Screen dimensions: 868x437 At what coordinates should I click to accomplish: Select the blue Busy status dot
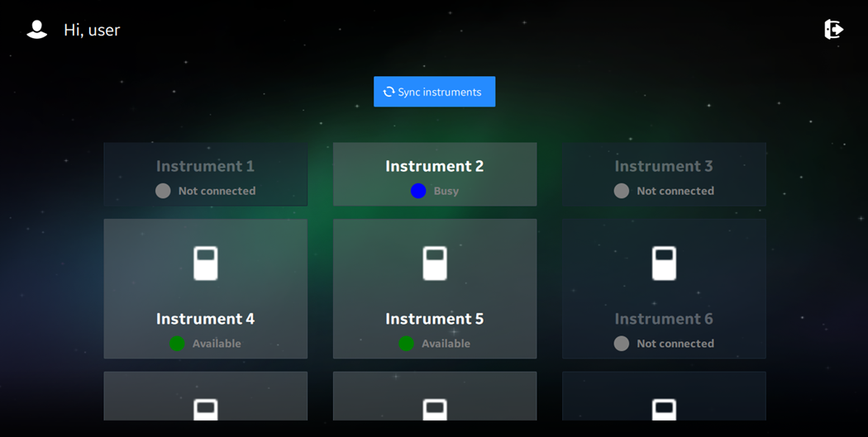(418, 191)
